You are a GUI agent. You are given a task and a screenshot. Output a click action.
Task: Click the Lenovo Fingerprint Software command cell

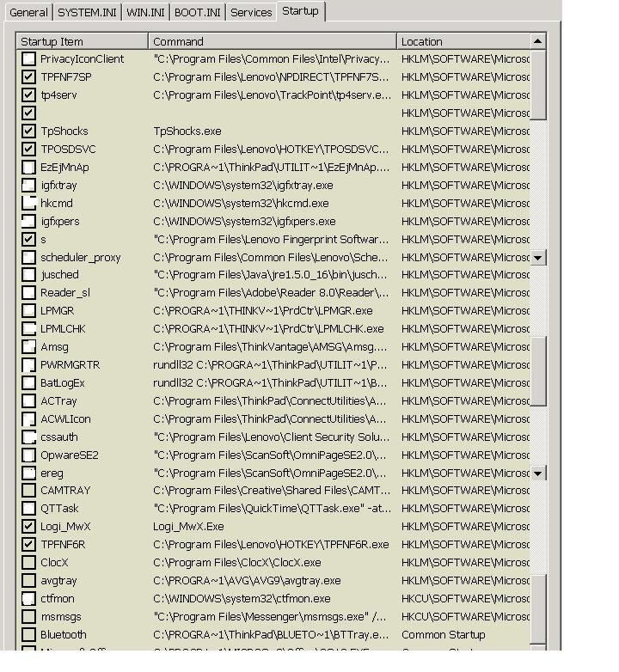tap(271, 239)
